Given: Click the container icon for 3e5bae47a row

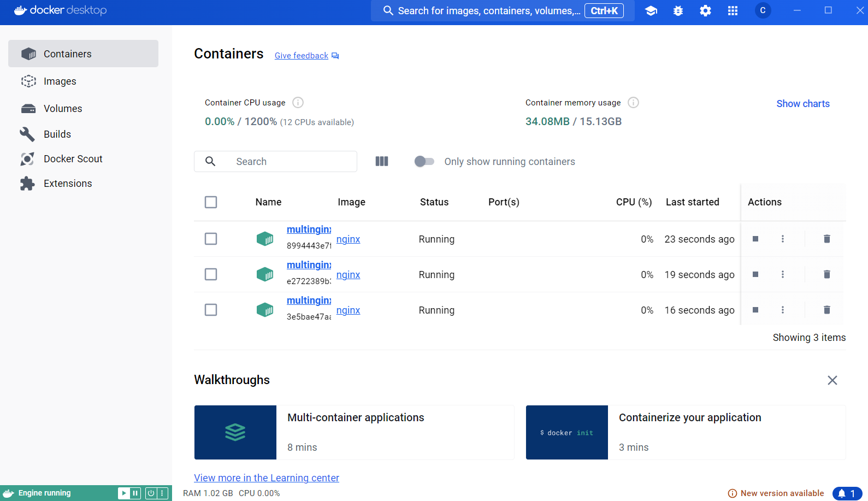Looking at the screenshot, I should tap(265, 310).
